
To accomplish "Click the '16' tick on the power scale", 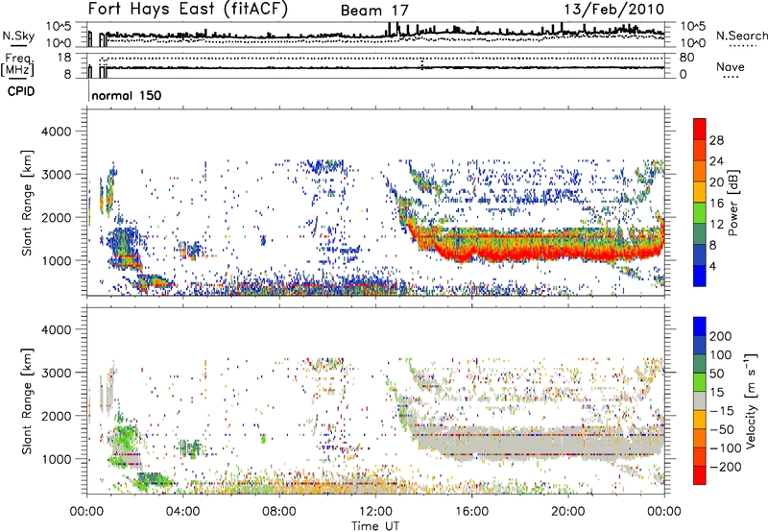I will coord(716,204).
